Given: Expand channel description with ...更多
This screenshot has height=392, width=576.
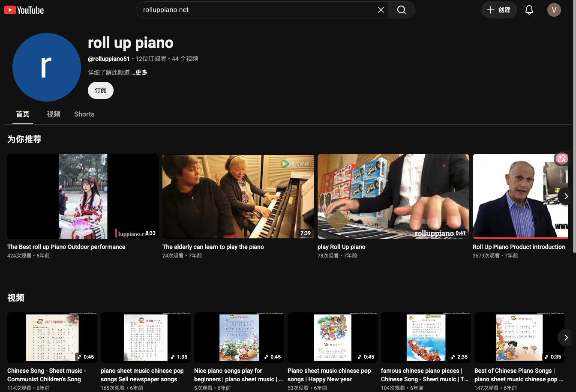Looking at the screenshot, I should pyautogui.click(x=139, y=72).
